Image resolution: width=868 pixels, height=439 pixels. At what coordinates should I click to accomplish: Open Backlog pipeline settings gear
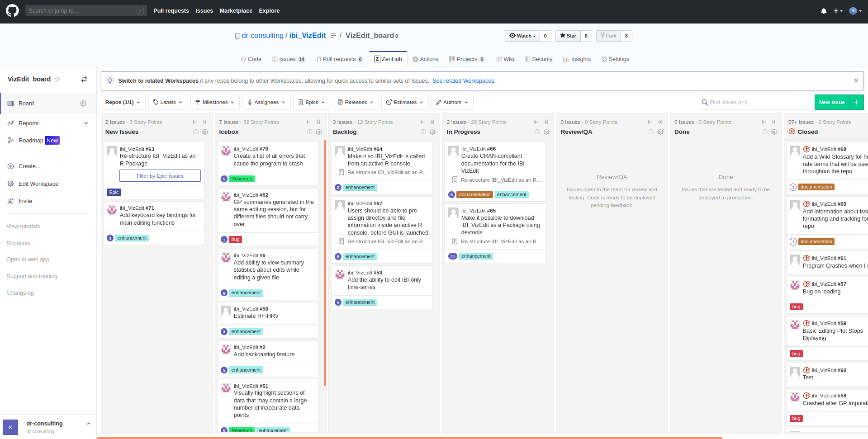[x=432, y=132]
